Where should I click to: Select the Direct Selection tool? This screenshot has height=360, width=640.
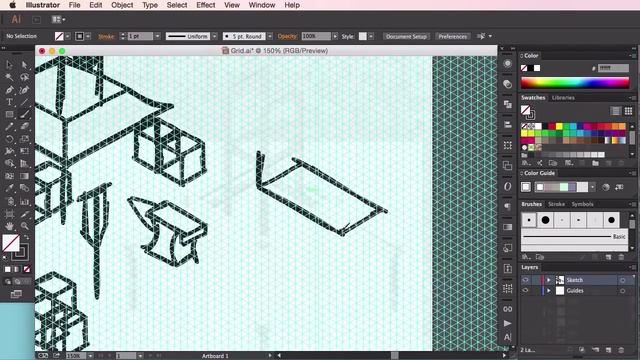click(24, 64)
